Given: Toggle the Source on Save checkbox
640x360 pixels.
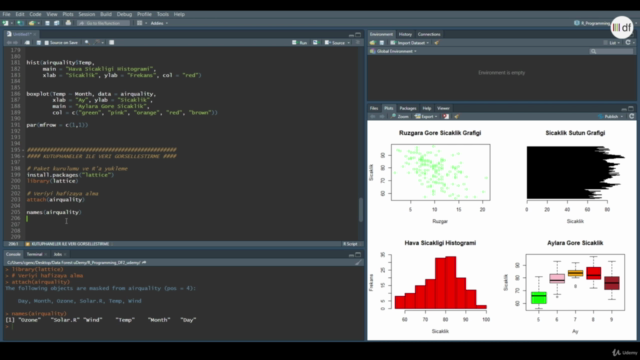Looking at the screenshot, I should [47, 42].
